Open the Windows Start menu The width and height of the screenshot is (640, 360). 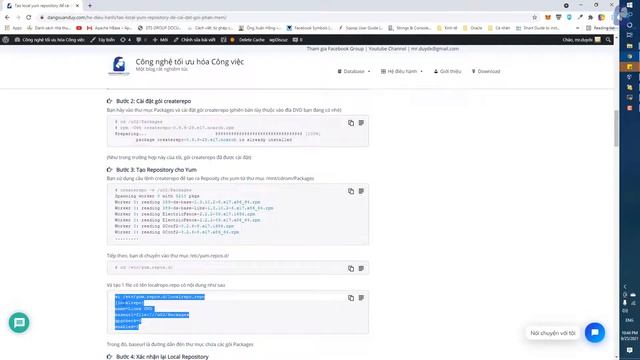pos(629,4)
